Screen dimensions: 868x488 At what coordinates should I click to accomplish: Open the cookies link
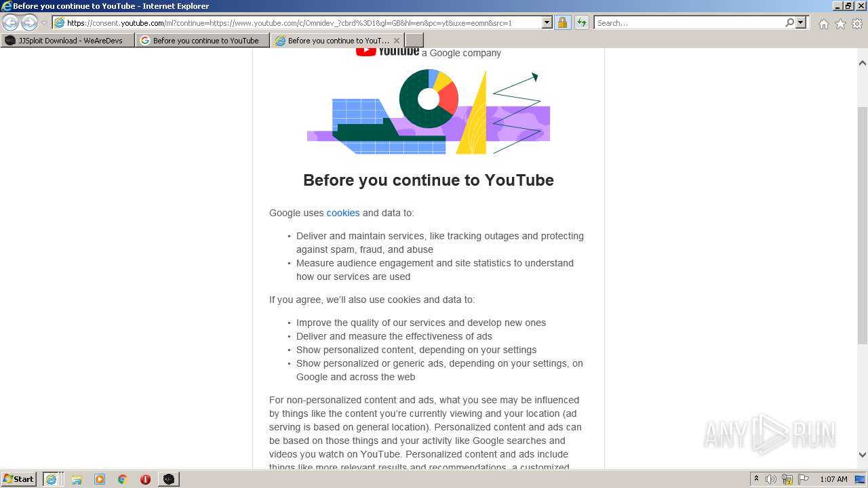click(343, 213)
